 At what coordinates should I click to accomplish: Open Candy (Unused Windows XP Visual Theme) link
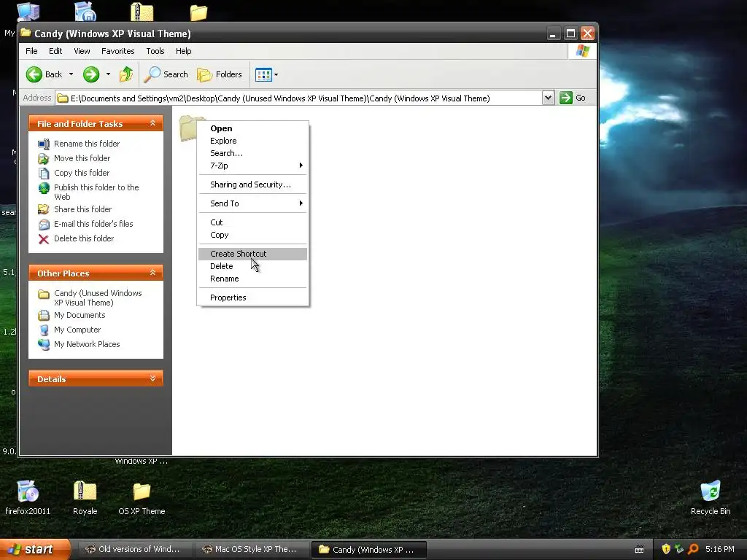pos(98,298)
